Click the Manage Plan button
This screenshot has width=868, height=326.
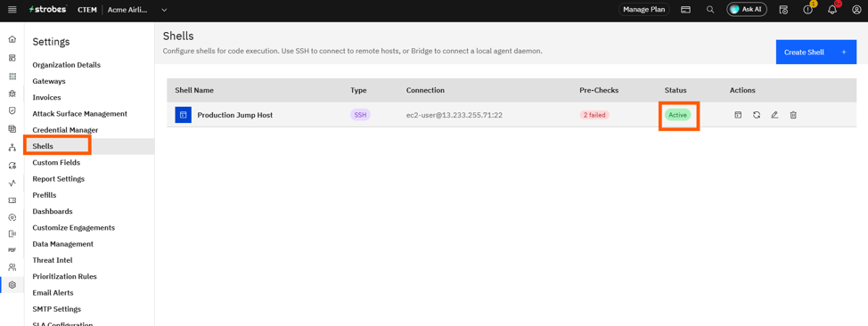pos(643,10)
